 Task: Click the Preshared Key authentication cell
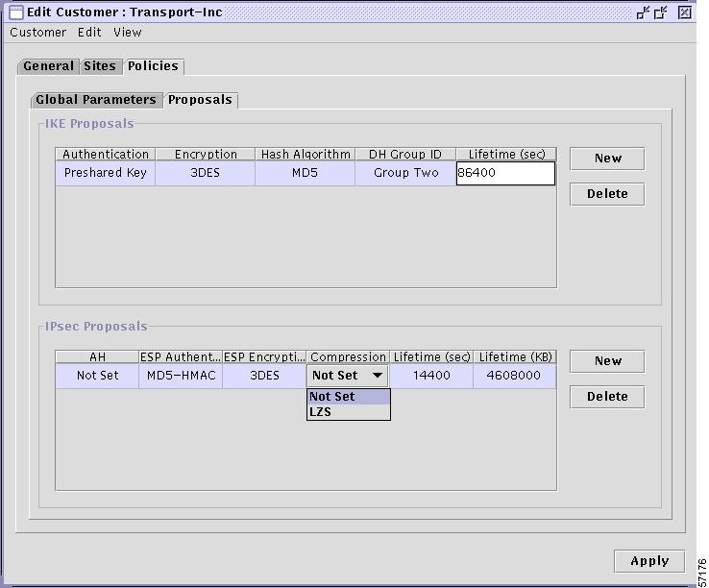(x=106, y=173)
